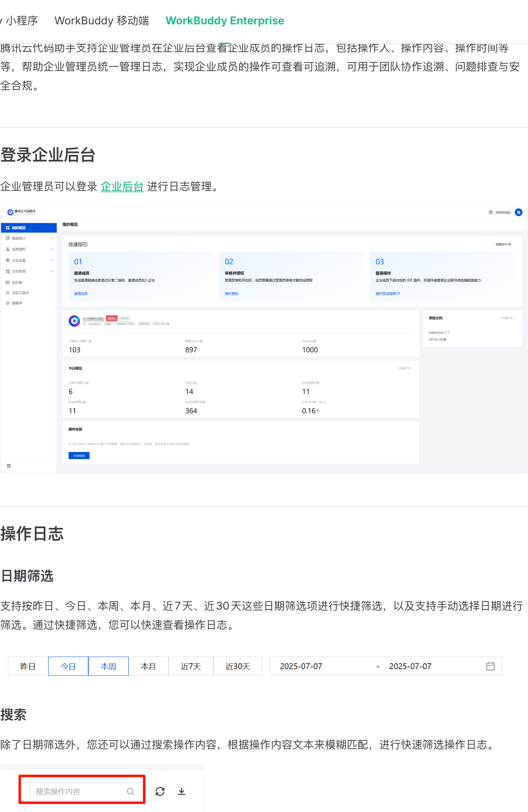
Task: Click the 快速指引 panel title
Action: [78, 244]
